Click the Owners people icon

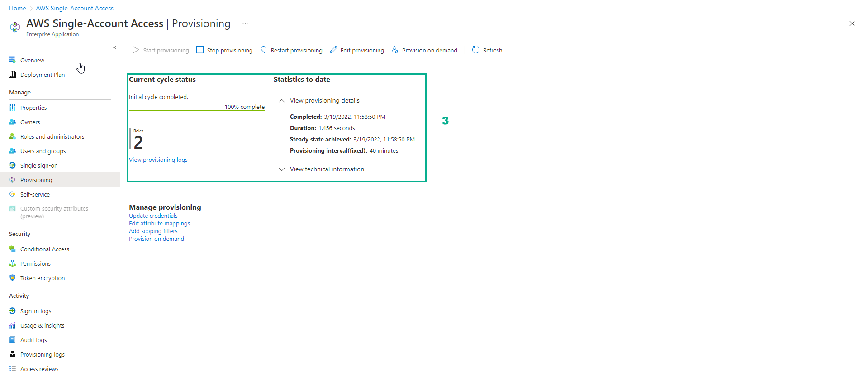click(x=12, y=122)
